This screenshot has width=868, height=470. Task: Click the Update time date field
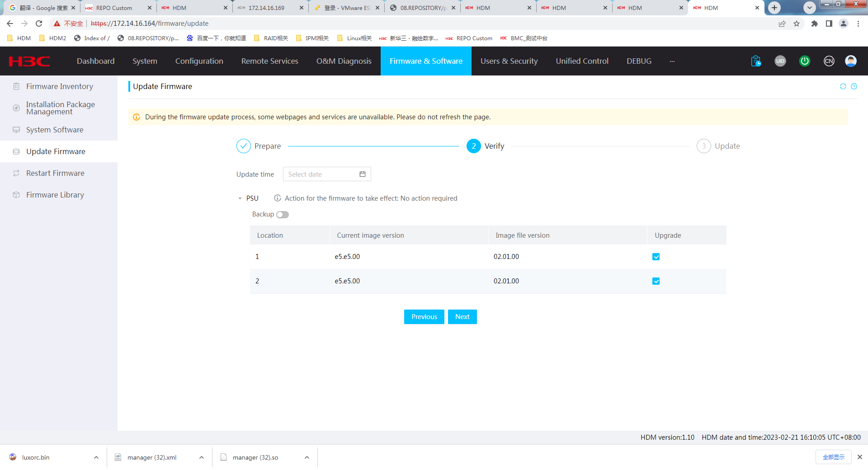click(x=327, y=174)
